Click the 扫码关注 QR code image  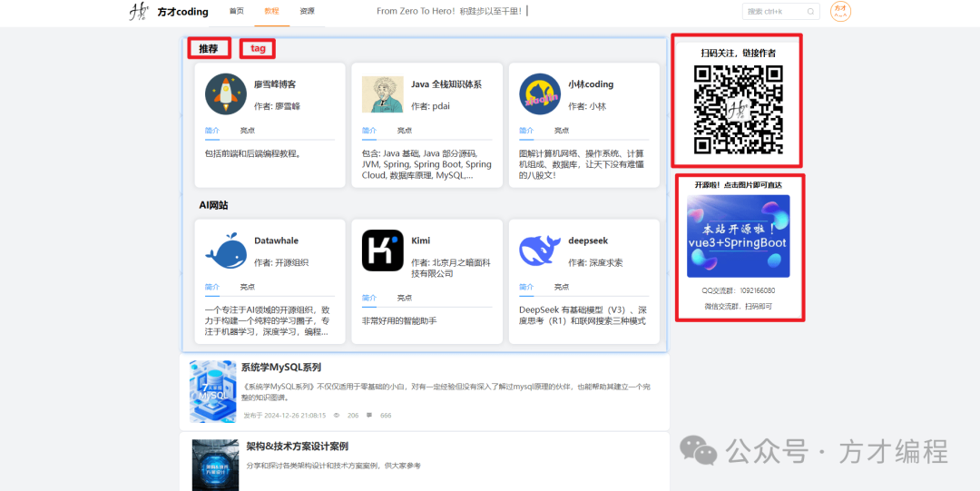coord(738,109)
